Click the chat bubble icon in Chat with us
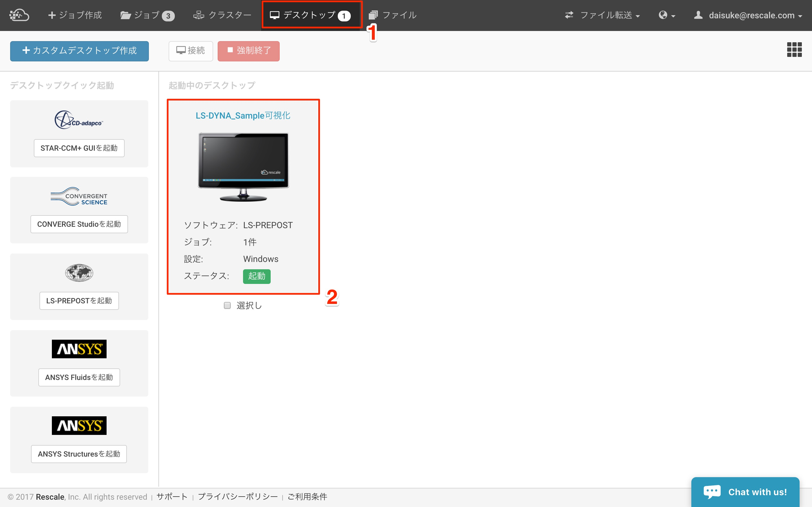Image resolution: width=812 pixels, height=507 pixels. pyautogui.click(x=713, y=491)
